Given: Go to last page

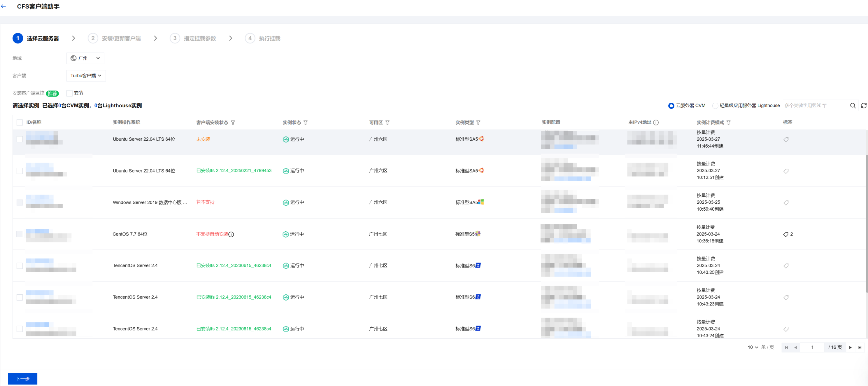Looking at the screenshot, I should click(x=860, y=347).
